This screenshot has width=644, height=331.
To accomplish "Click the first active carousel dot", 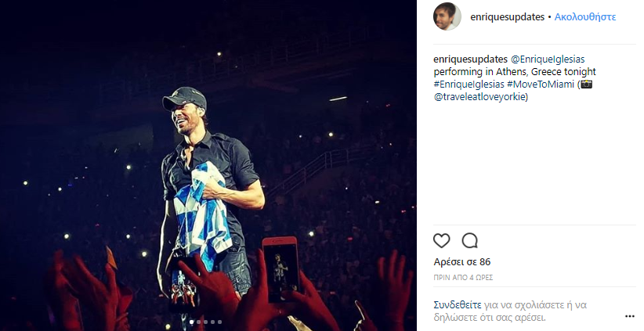I will (x=192, y=322).
